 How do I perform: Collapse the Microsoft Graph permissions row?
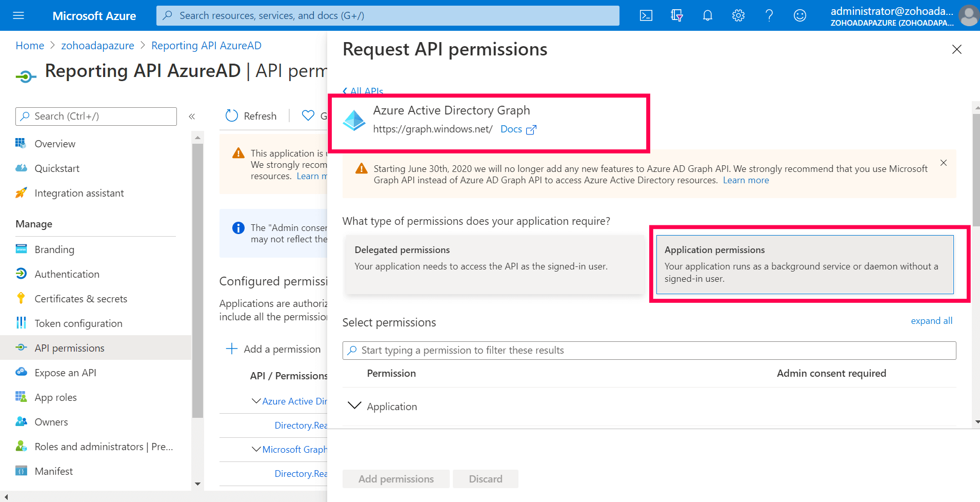256,449
